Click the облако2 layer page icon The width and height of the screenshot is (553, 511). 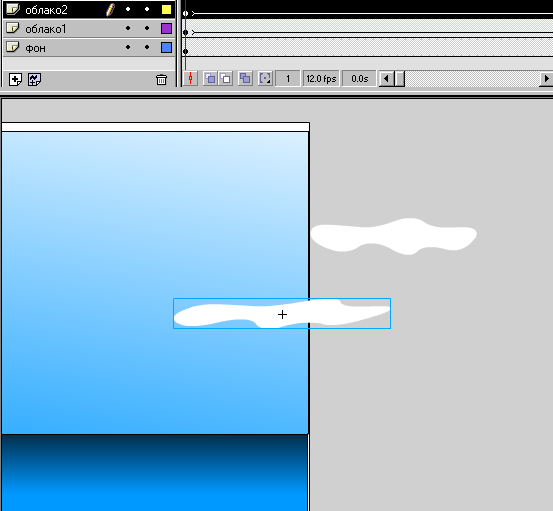(x=13, y=9)
